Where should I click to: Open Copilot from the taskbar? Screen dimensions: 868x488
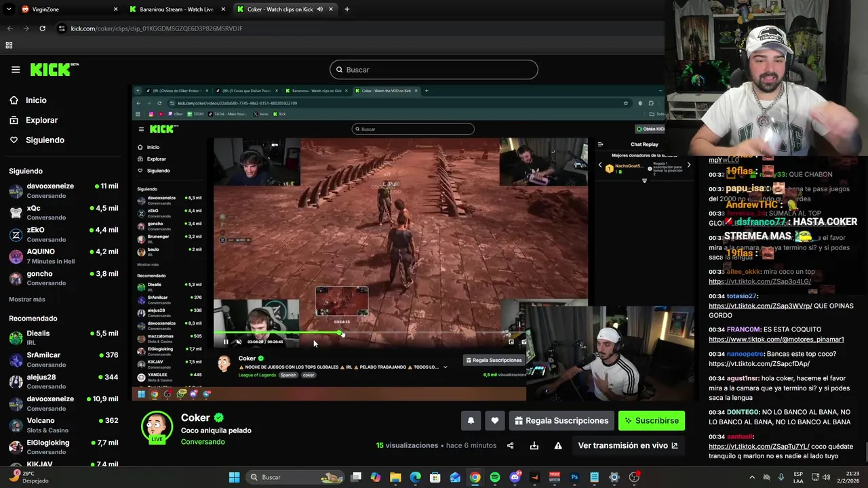[376, 477]
